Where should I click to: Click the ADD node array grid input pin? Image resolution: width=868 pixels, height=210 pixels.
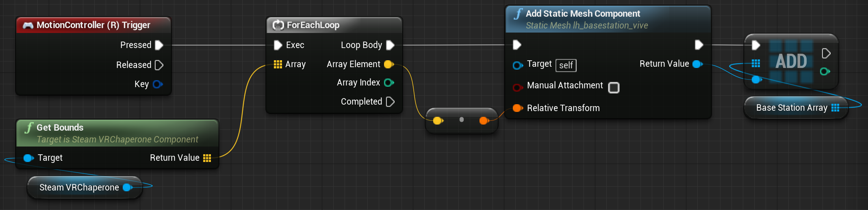pyautogui.click(x=756, y=63)
